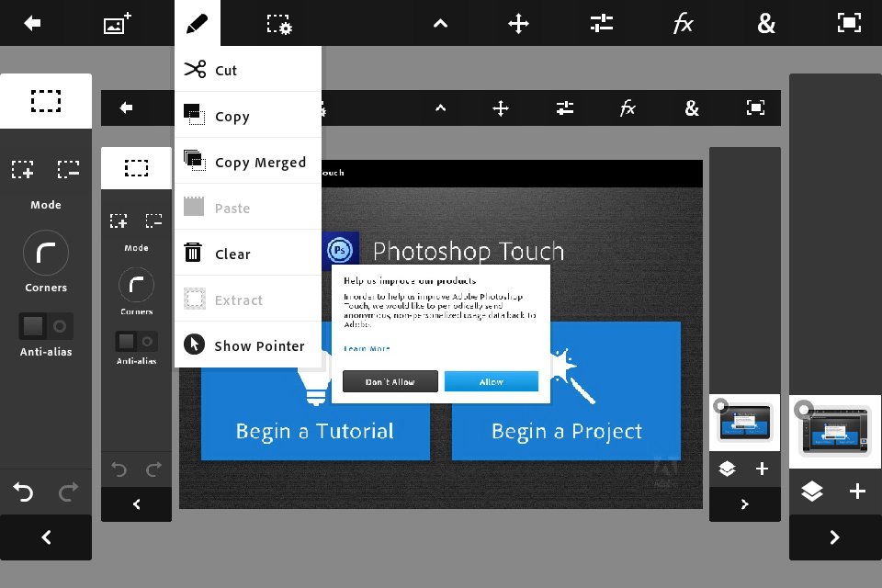Choose Show Pointer from the edit menu

click(x=248, y=345)
